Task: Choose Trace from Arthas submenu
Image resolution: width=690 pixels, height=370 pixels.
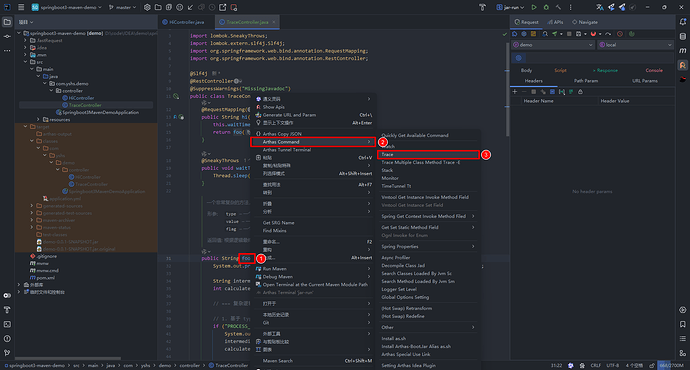Action: (428, 154)
